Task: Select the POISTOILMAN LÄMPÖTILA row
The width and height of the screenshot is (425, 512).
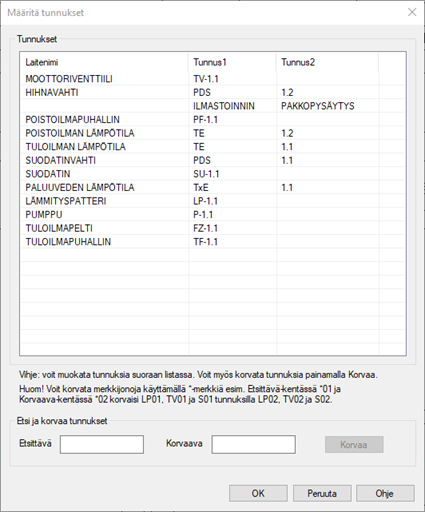Action: pos(213,133)
